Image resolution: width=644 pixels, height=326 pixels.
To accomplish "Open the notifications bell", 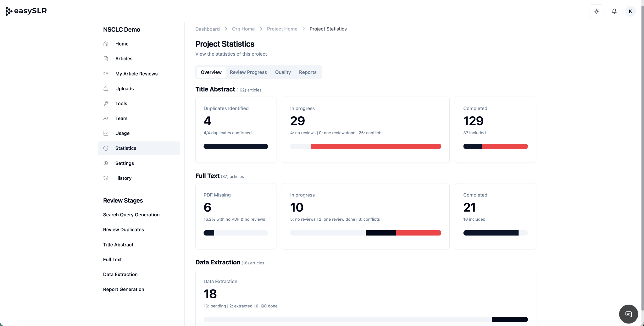I will 614,11.
